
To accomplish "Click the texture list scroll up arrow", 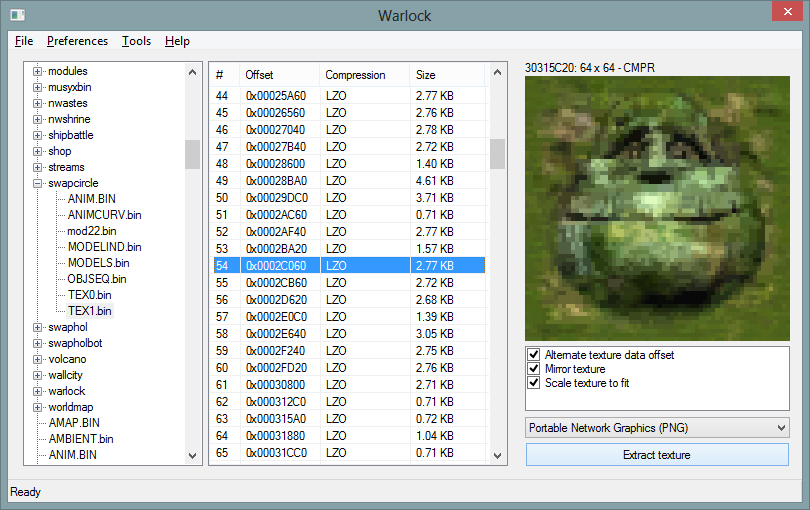I will [x=497, y=72].
